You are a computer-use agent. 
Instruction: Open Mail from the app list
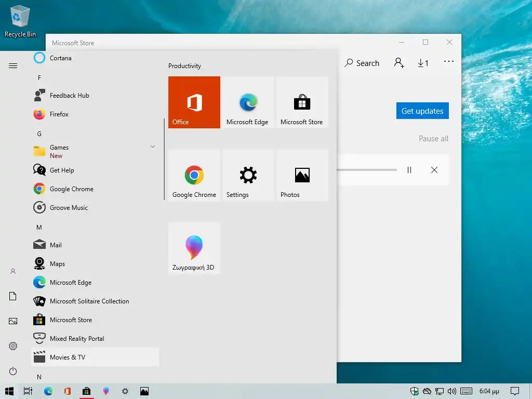pos(95,245)
